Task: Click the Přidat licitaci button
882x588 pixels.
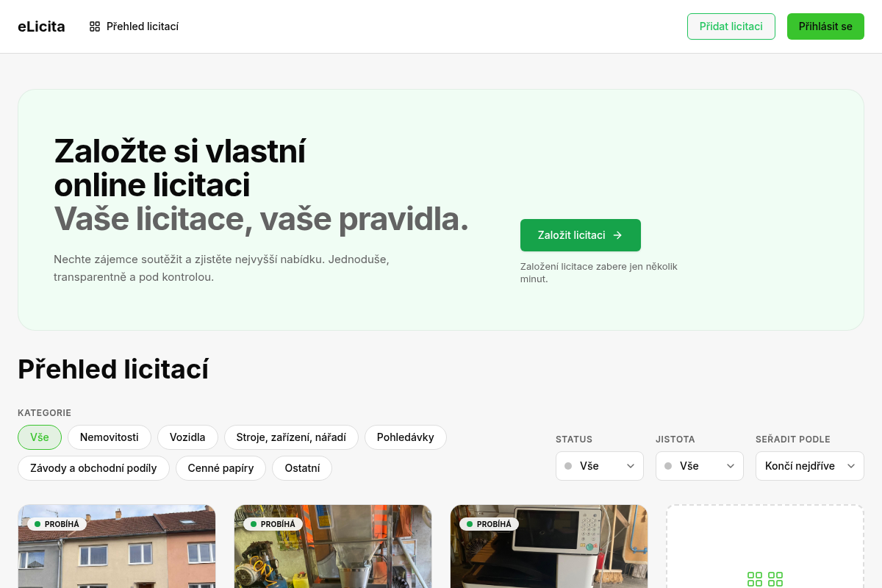Action: 731,26
